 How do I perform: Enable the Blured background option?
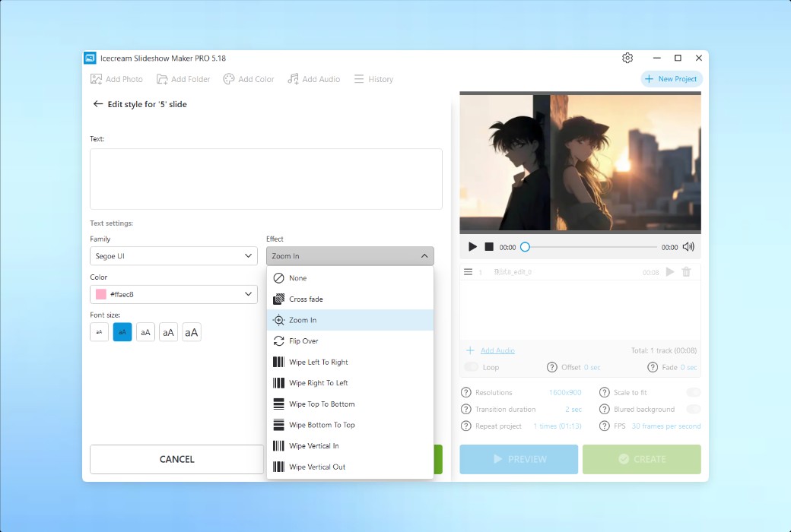click(693, 409)
